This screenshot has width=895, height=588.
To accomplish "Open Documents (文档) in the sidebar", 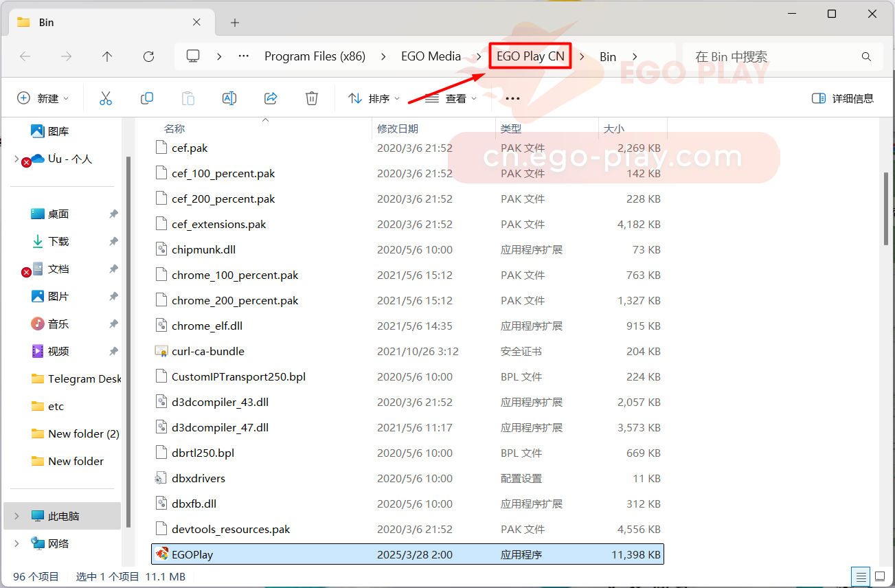I will pos(58,269).
